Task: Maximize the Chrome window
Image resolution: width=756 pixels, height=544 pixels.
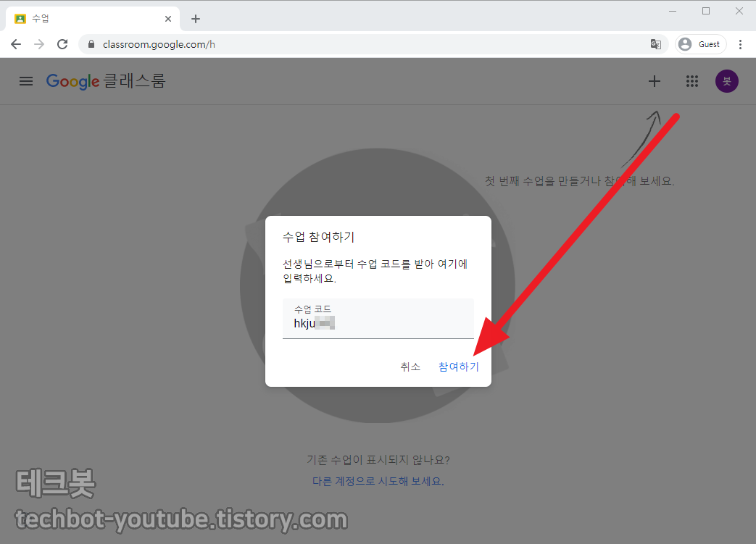Action: 706,11
